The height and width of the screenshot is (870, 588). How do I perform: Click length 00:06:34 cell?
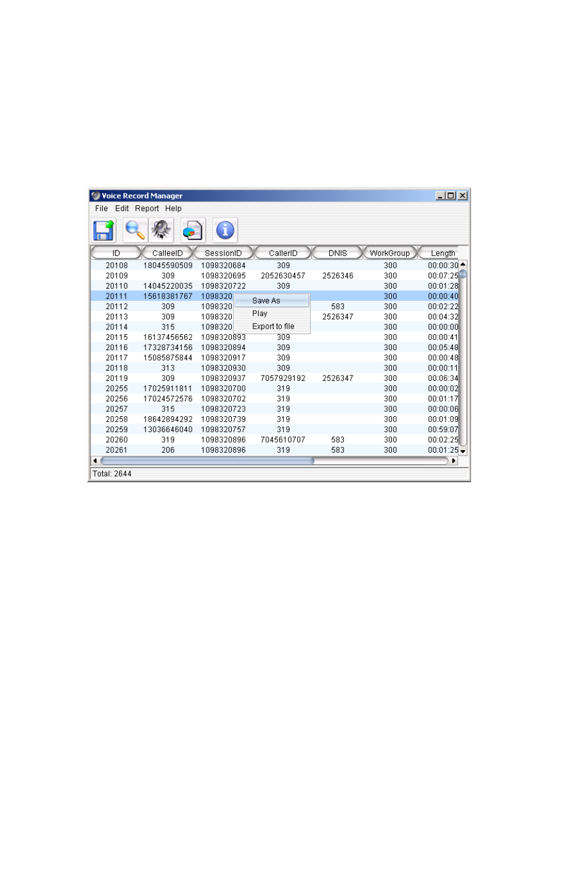pyautogui.click(x=443, y=379)
